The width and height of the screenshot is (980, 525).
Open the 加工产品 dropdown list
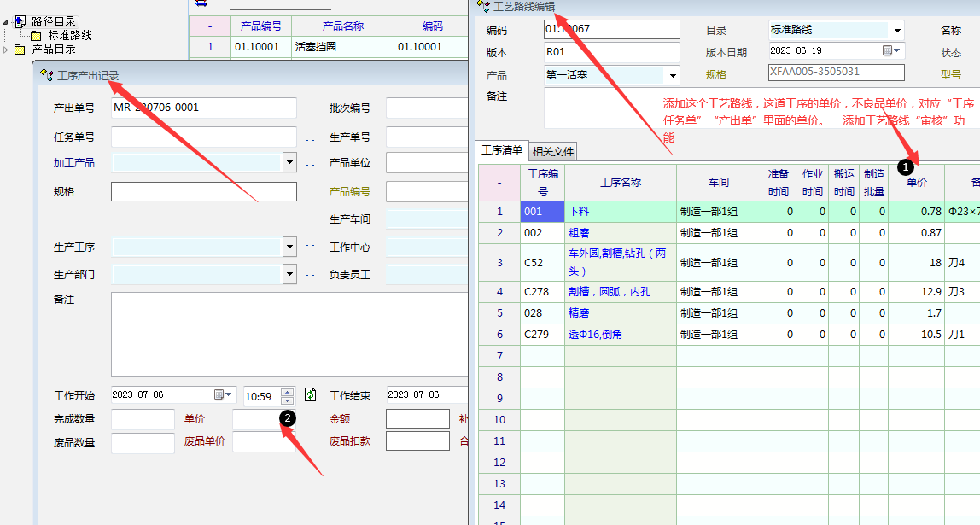coord(289,163)
